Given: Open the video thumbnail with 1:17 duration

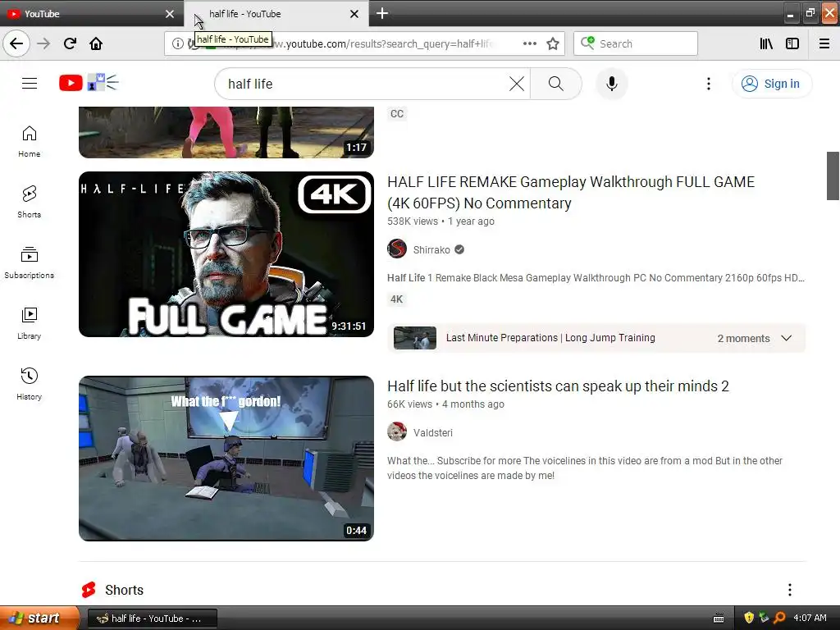Looking at the screenshot, I should pos(226,132).
